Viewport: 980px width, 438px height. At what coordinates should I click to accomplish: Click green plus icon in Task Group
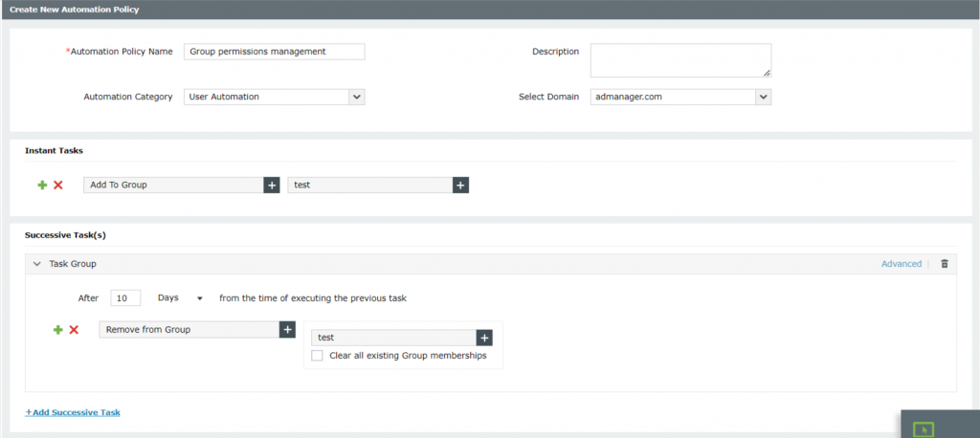(57, 329)
